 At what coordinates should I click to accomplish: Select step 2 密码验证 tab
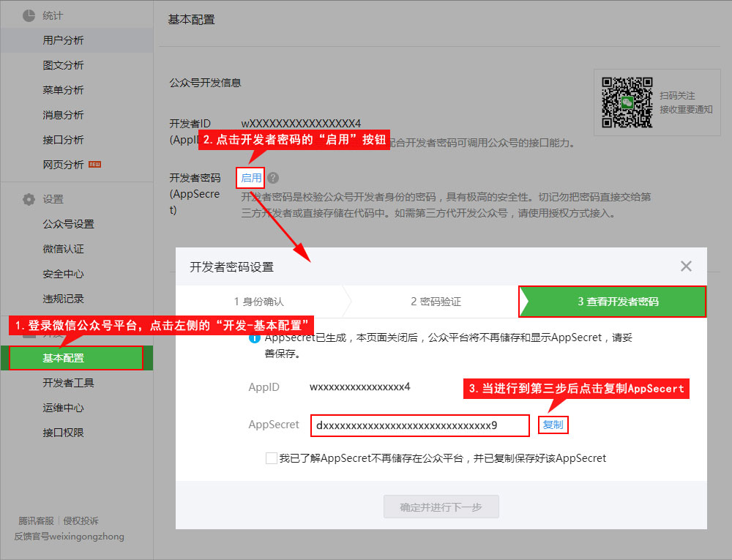436,302
